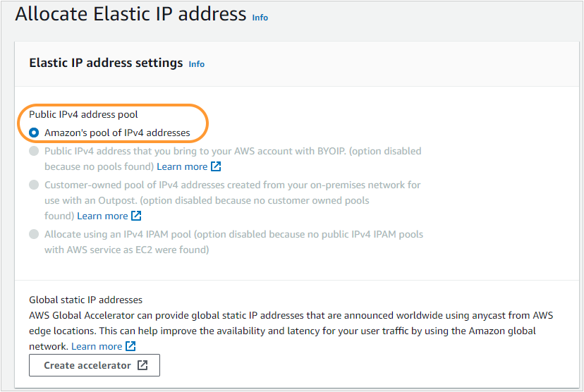Click the external icon after customer-owned pools Learn more
The image size is (584, 392).
point(137,216)
